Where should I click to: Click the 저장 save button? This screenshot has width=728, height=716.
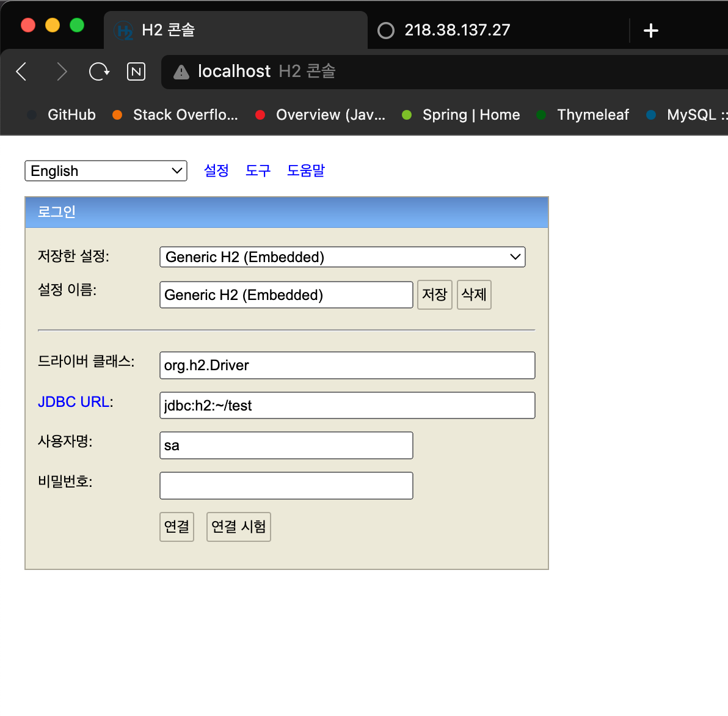pyautogui.click(x=435, y=294)
